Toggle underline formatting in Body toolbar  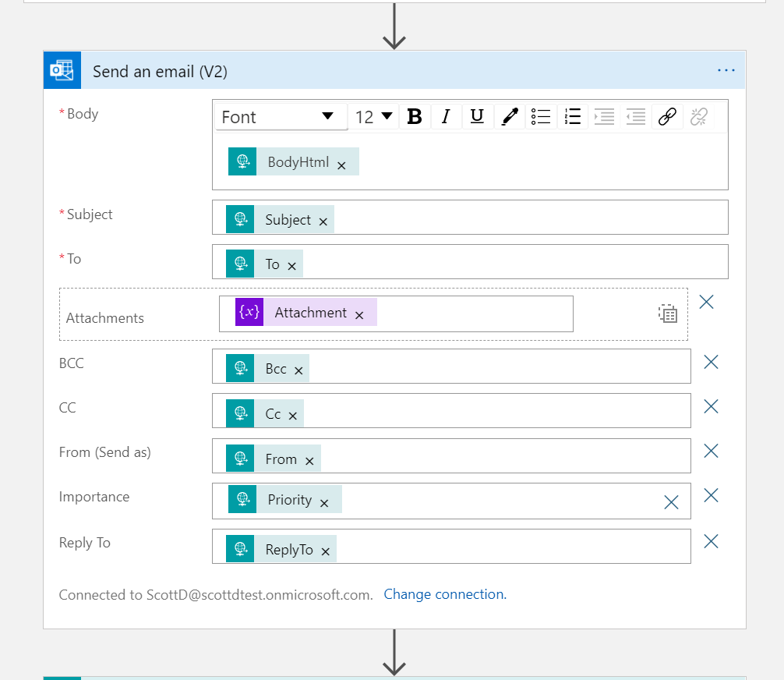point(478,117)
